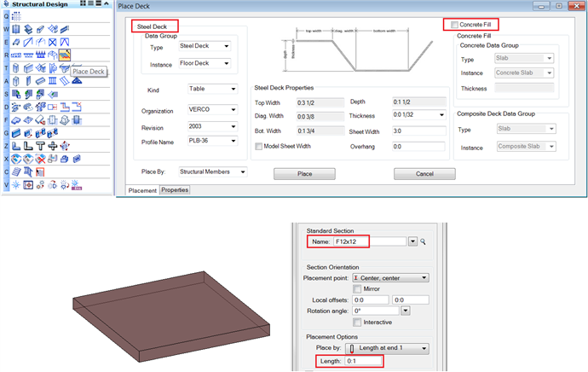Click the Overhang input field

click(419, 147)
